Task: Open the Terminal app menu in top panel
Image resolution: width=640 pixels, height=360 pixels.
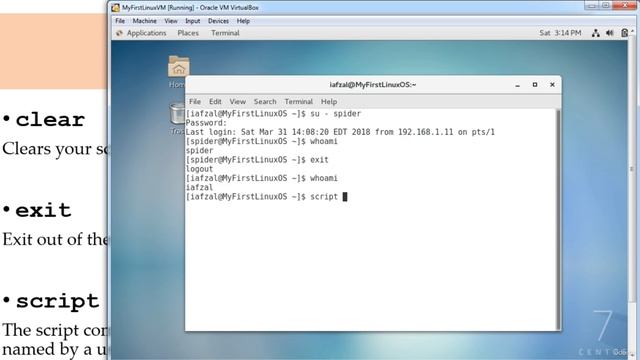Action: pos(225,33)
